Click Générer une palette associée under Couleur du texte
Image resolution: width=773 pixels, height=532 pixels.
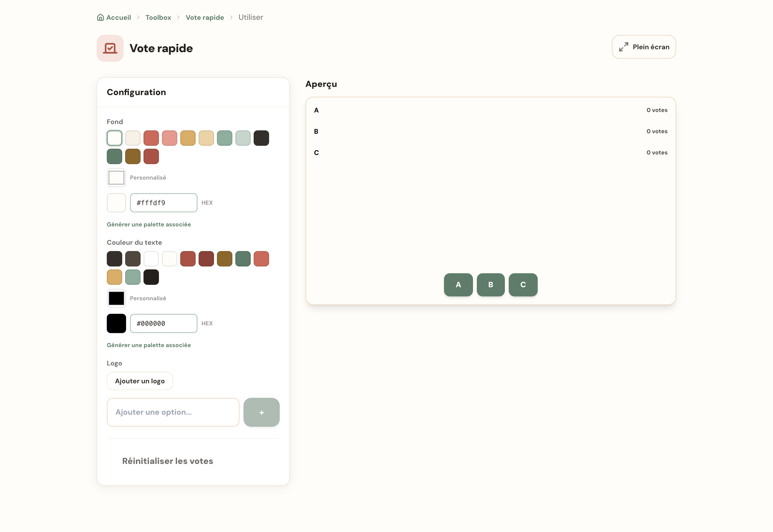[x=149, y=345]
